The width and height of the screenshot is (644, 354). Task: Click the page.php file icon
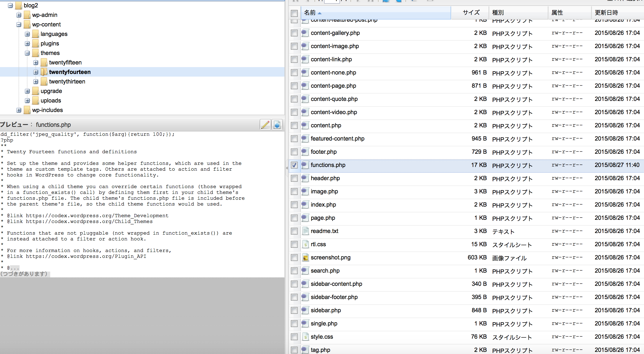click(305, 218)
